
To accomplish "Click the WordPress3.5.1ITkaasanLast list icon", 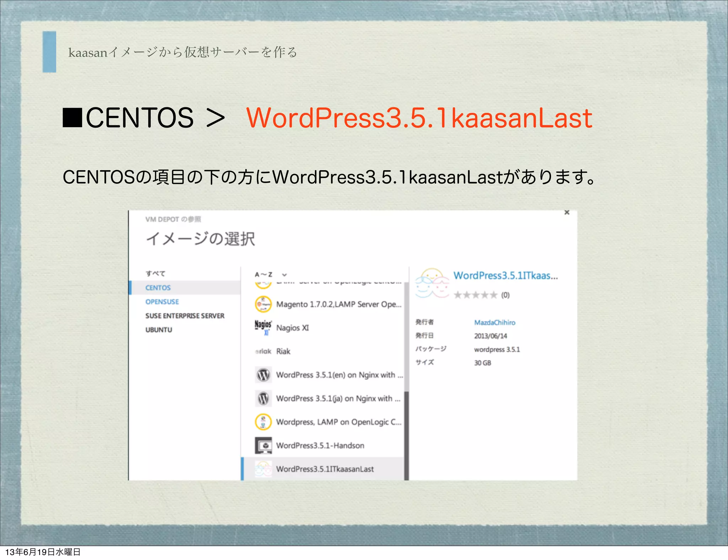I will click(263, 469).
